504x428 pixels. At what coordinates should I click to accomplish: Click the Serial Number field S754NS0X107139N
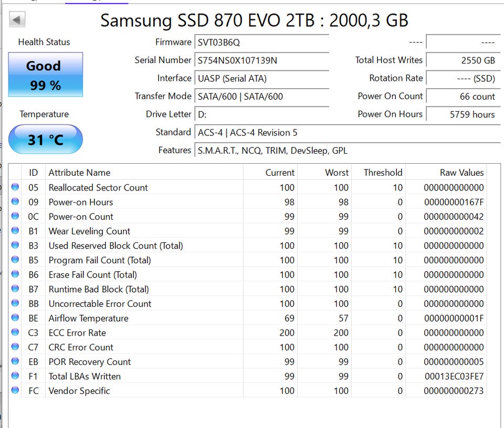(261, 60)
